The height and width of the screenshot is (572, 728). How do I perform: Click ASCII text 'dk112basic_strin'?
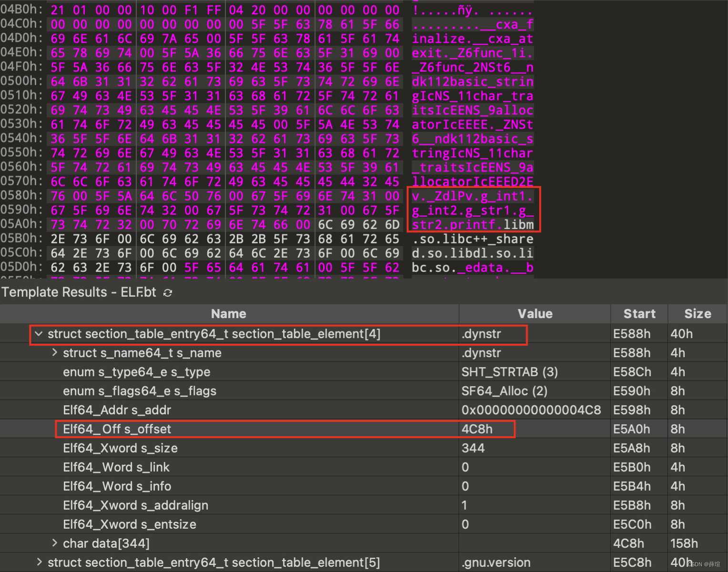[x=473, y=81]
